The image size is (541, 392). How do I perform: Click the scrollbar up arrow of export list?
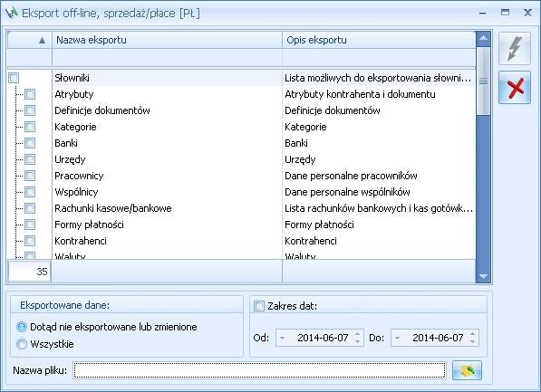point(483,38)
